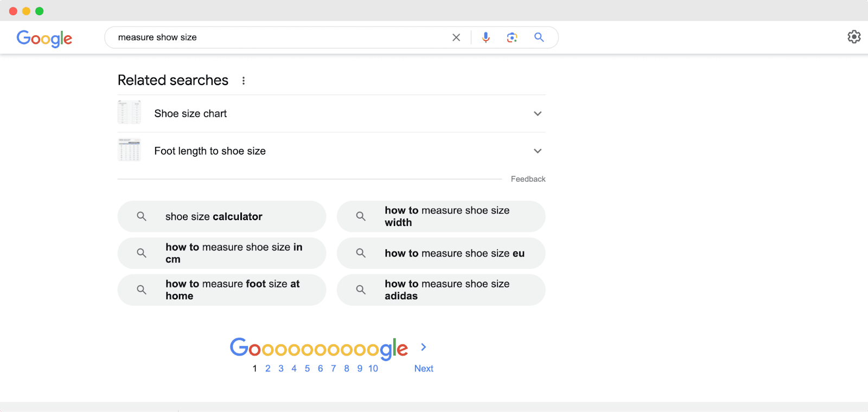
Task: Select the how to measure foot size at home suggestion
Action: (x=221, y=289)
